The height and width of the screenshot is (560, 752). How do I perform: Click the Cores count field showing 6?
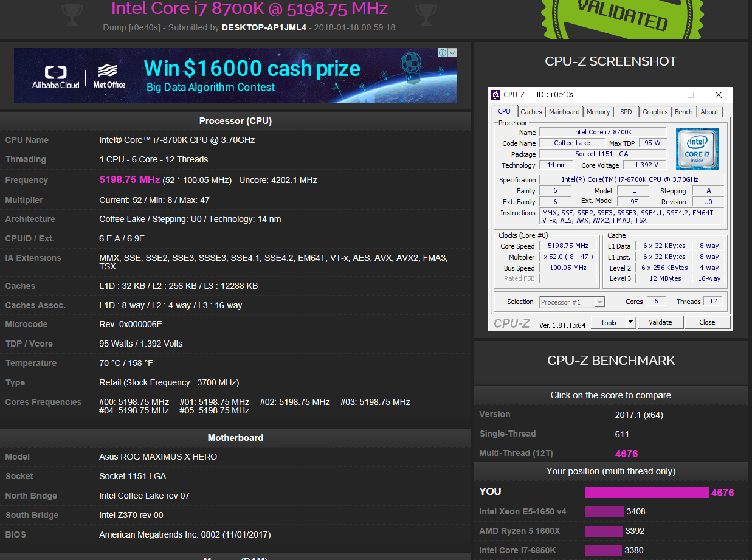[656, 302]
